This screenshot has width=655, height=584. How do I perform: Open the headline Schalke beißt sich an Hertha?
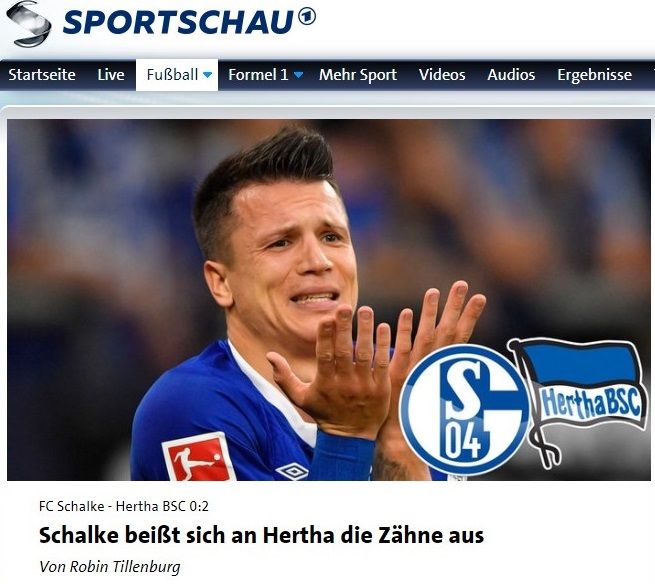coord(261,535)
